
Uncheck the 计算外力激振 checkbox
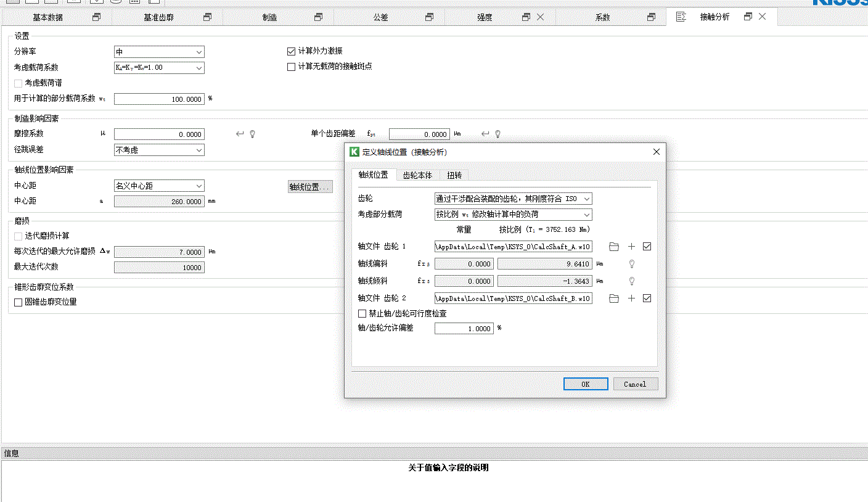[292, 51]
